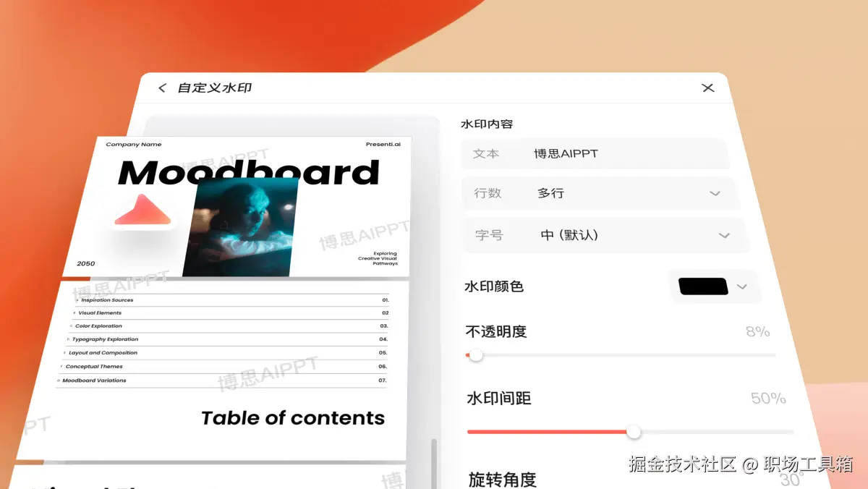Click the 自定义水印 title text
The image size is (868, 489).
214,88
